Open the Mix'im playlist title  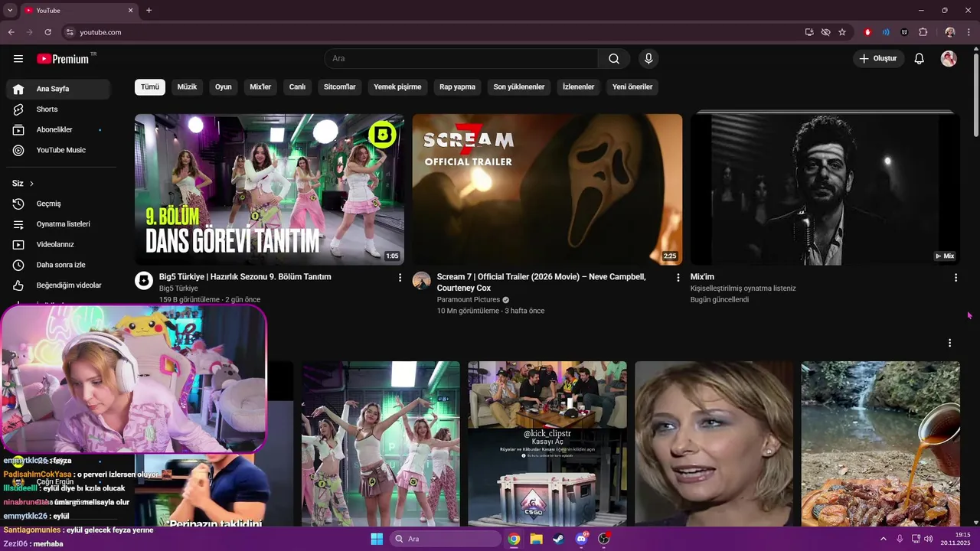[x=702, y=277]
